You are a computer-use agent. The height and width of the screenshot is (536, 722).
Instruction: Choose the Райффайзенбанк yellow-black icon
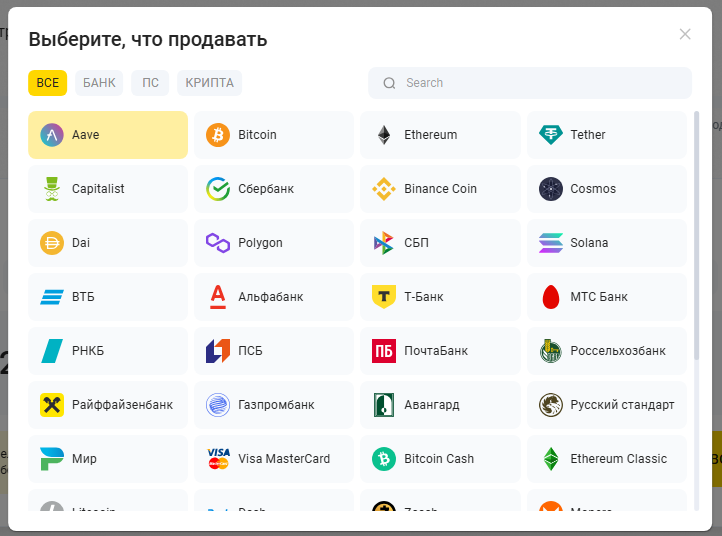(x=52, y=405)
